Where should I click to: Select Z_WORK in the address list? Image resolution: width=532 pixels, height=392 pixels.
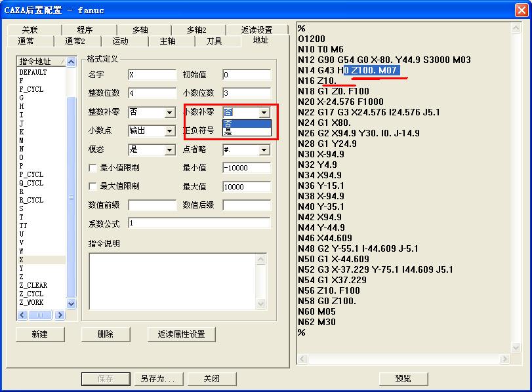click(x=31, y=302)
